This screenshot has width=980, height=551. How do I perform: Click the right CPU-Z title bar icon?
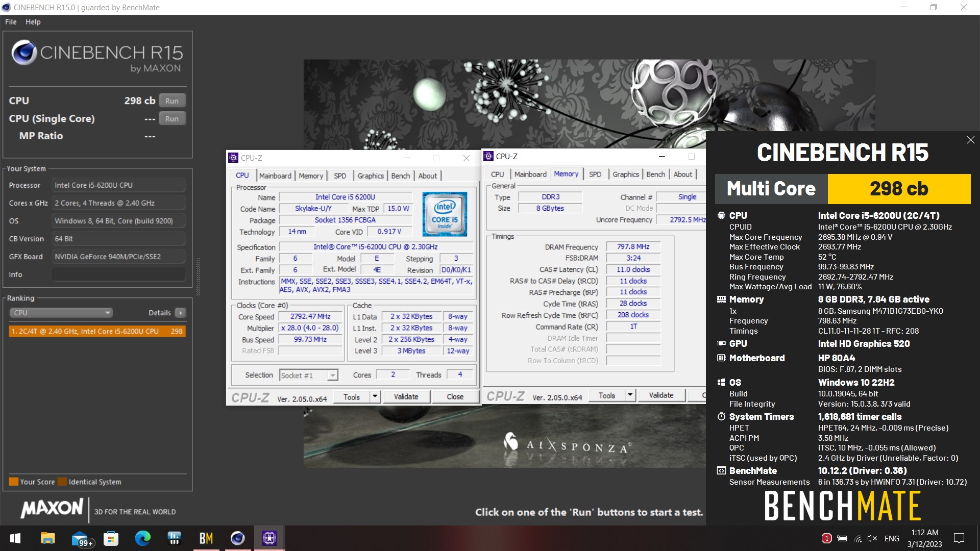(x=488, y=156)
